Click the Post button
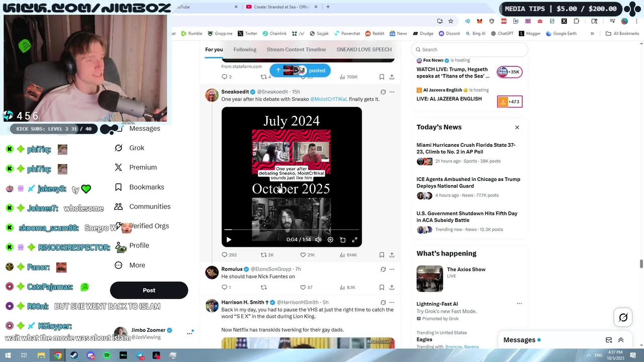This screenshot has height=362, width=644. click(x=149, y=290)
